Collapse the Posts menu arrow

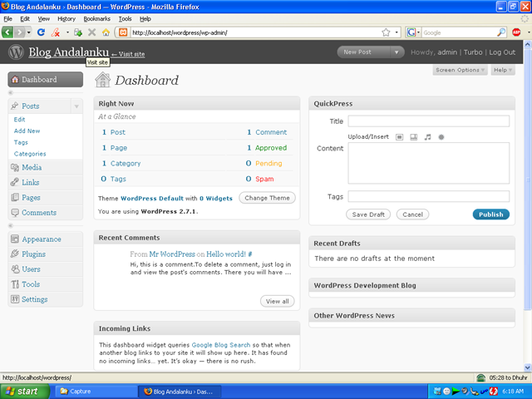coord(76,106)
